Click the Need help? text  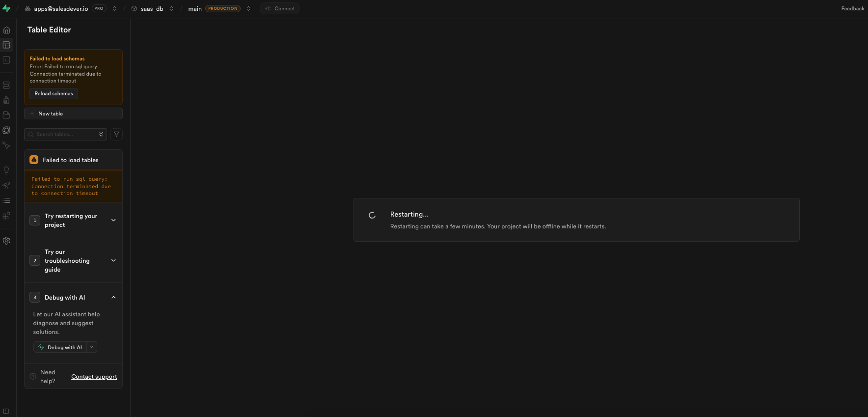click(x=48, y=377)
